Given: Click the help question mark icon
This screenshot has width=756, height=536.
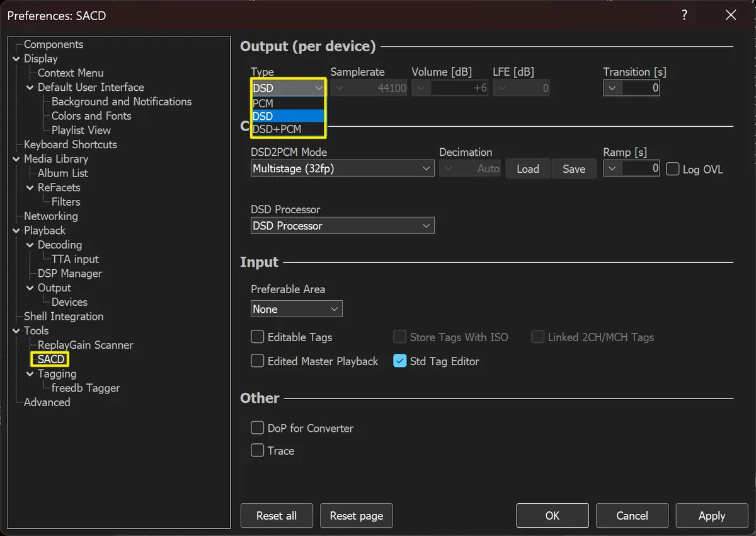Looking at the screenshot, I should coord(685,15).
